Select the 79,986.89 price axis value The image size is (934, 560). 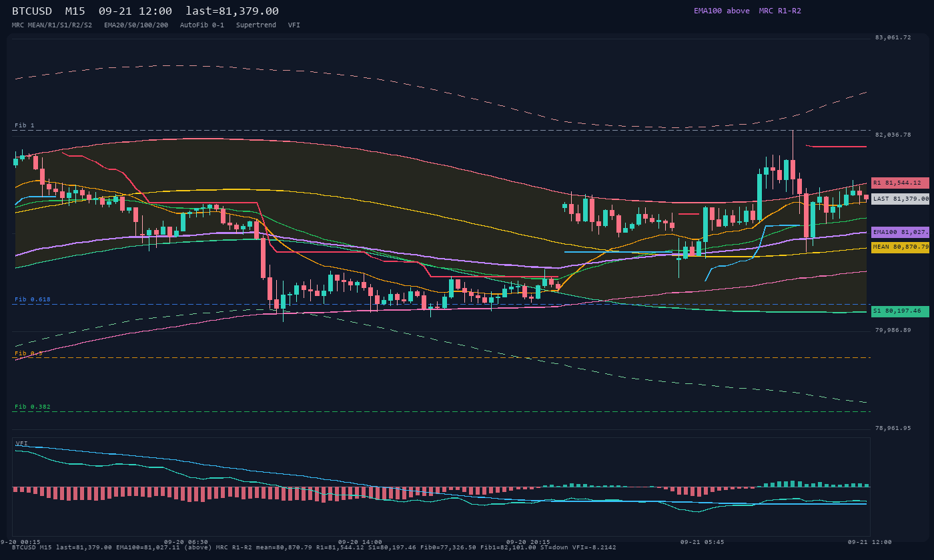[x=893, y=330]
